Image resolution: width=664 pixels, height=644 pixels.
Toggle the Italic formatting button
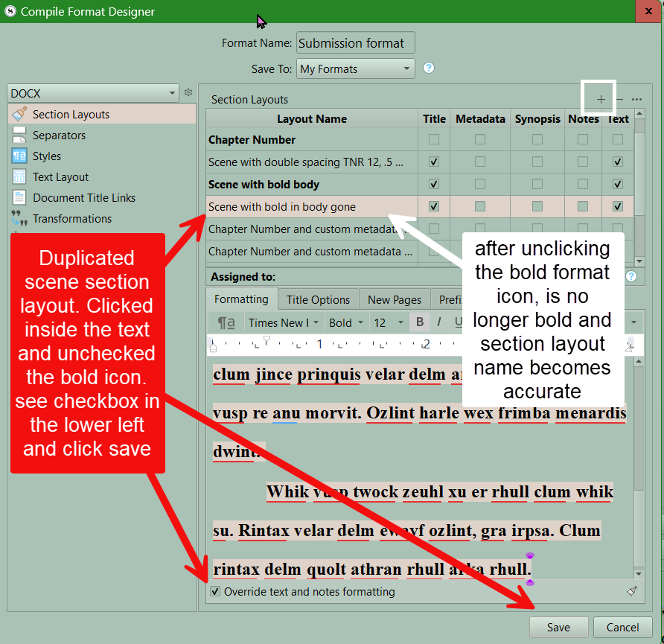[x=439, y=322]
